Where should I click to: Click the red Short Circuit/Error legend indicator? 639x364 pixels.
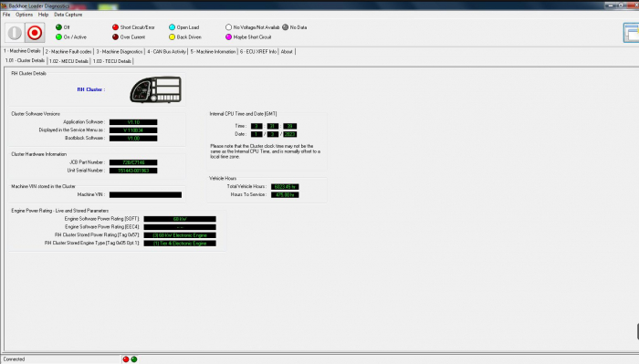[115, 27]
